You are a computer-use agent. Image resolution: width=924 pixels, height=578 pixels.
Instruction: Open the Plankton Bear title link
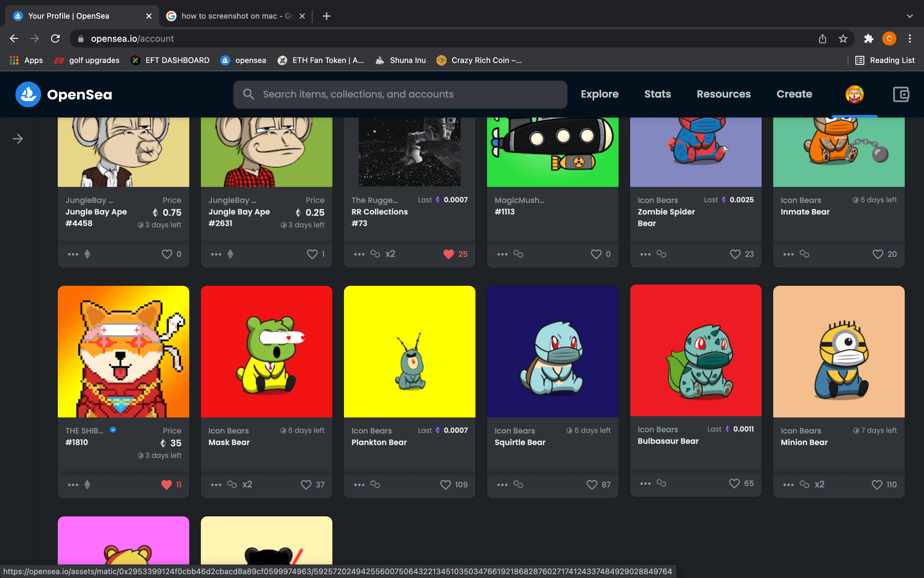pyautogui.click(x=379, y=442)
